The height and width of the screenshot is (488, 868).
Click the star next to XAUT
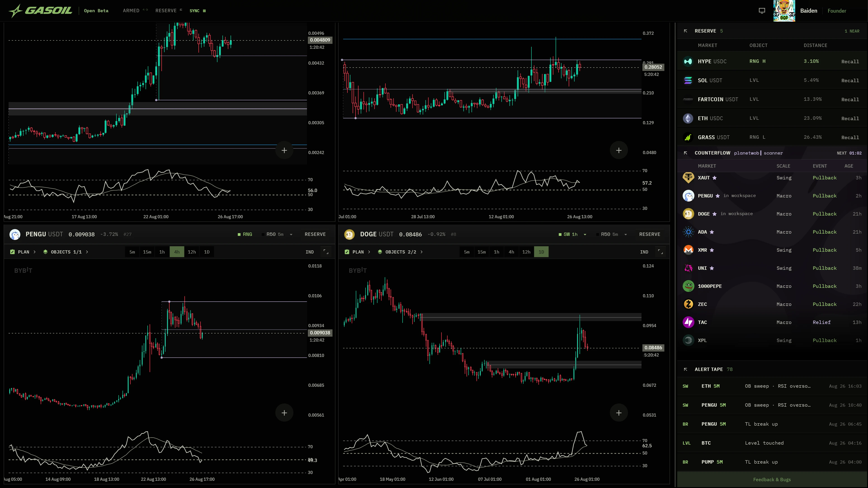714,178
